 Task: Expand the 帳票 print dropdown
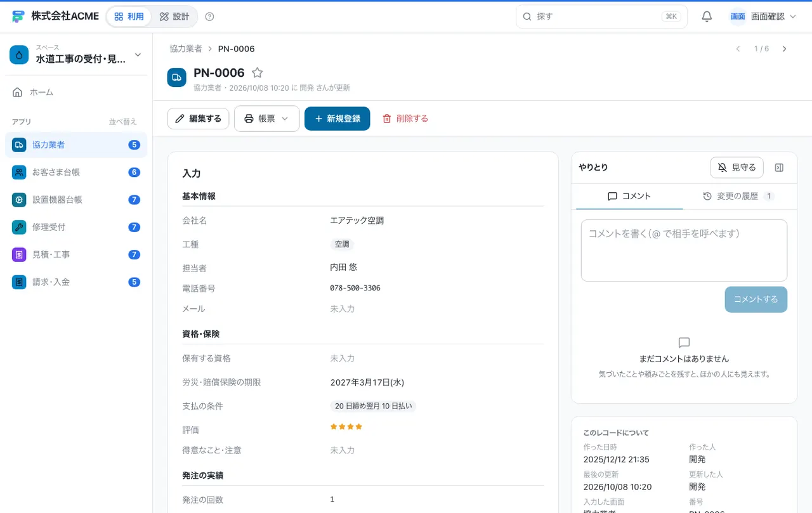click(x=266, y=119)
